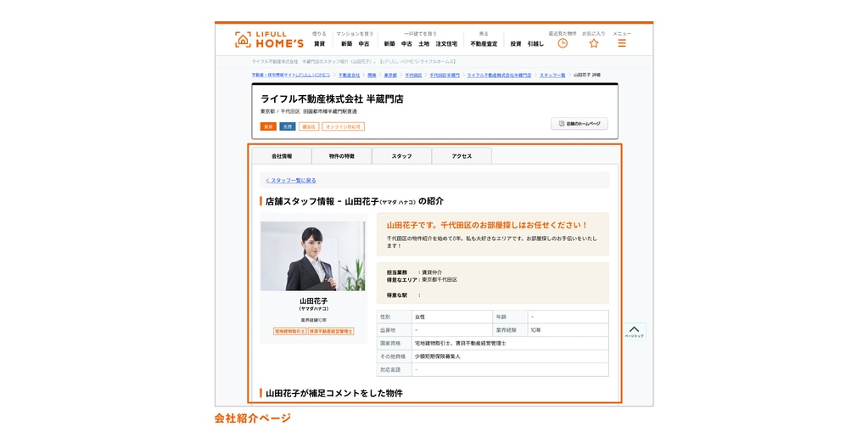Go back via スタッフ一覧に戻る link
This screenshot has height=443, width=868.
click(291, 180)
